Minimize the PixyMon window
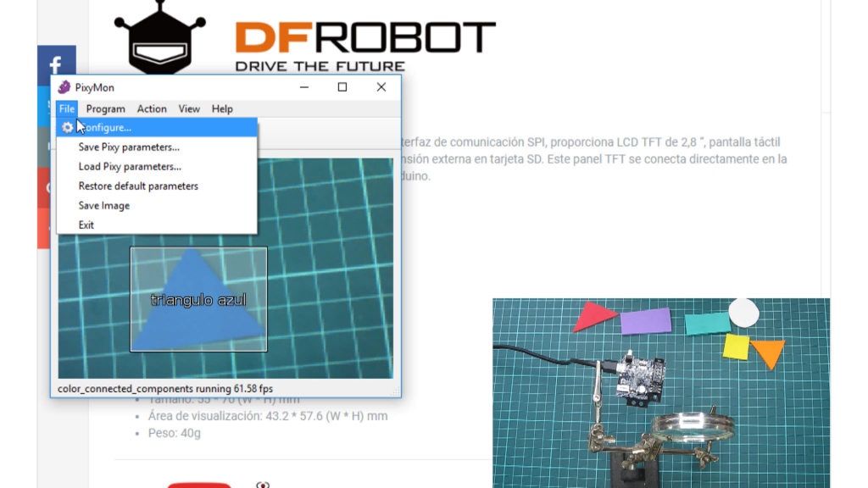Viewport: 868px width, 488px height. (303, 87)
